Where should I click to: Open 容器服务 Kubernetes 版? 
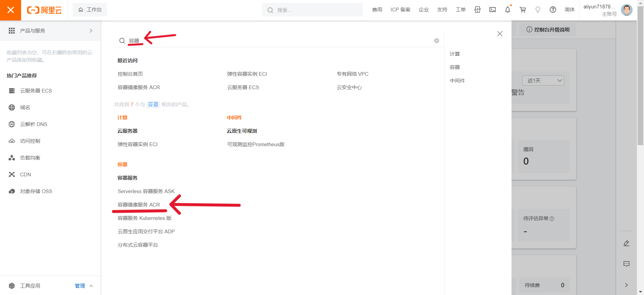point(145,218)
